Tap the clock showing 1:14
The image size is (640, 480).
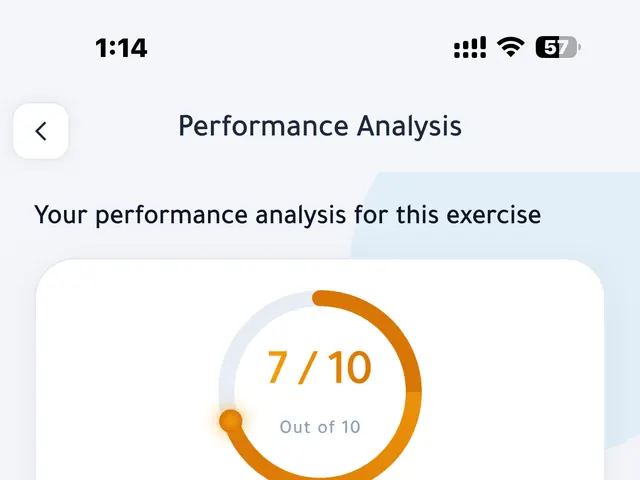pyautogui.click(x=121, y=48)
